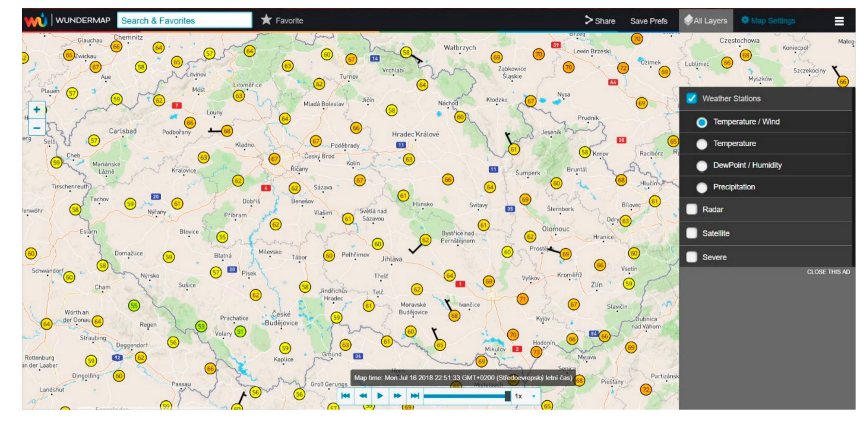
Task: Click CLOSE THIS AD link
Action: pos(828,272)
